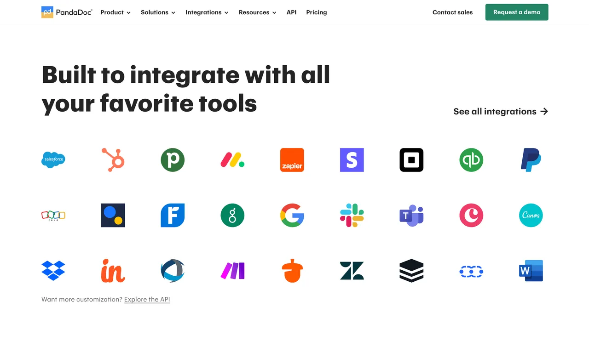Select the Dropbox integration logo
This screenshot has width=589, height=364.
point(53,271)
